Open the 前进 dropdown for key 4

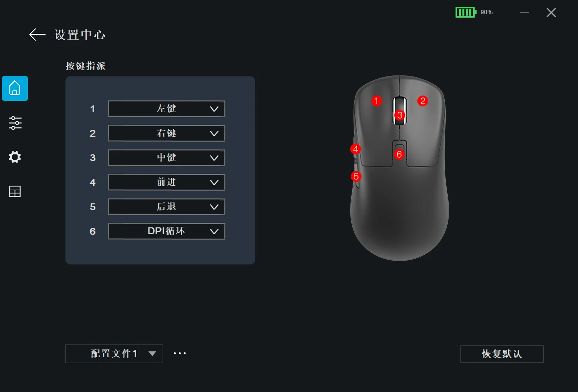click(166, 182)
